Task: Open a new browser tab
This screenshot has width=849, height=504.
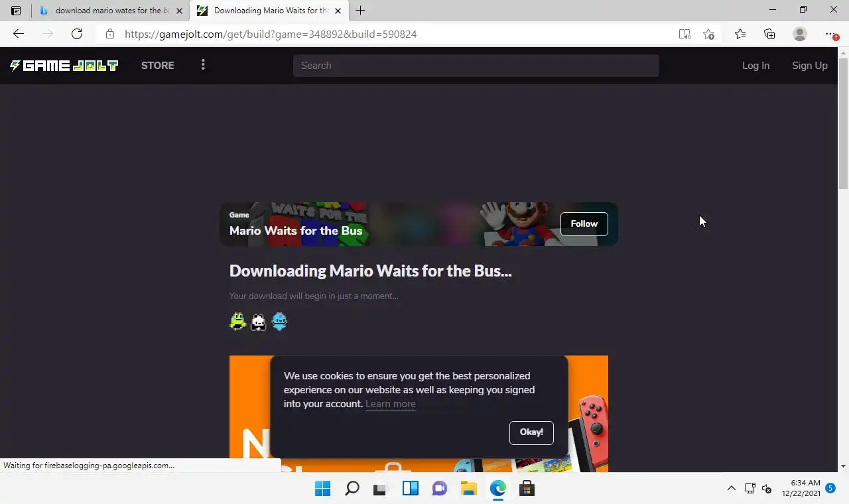Action: [x=360, y=11]
